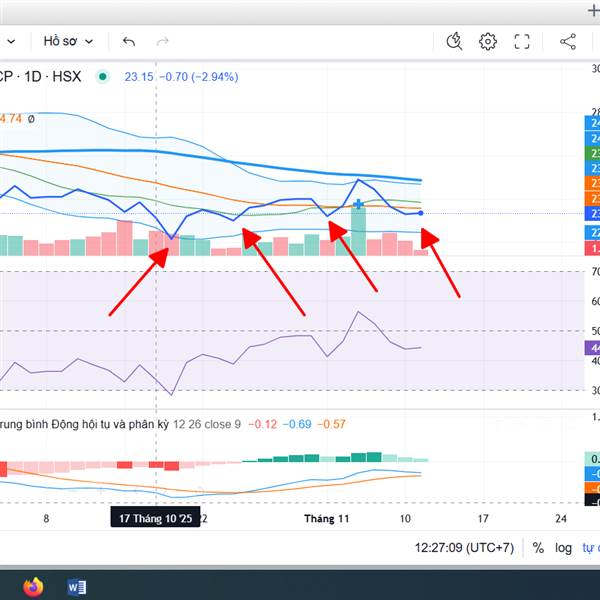Image resolution: width=600 pixels, height=600 pixels.
Task: Click the green market status dot
Action: 103,77
